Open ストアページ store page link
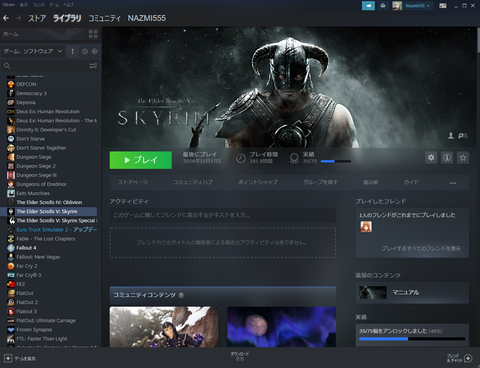The width and height of the screenshot is (480, 368). 133,182
